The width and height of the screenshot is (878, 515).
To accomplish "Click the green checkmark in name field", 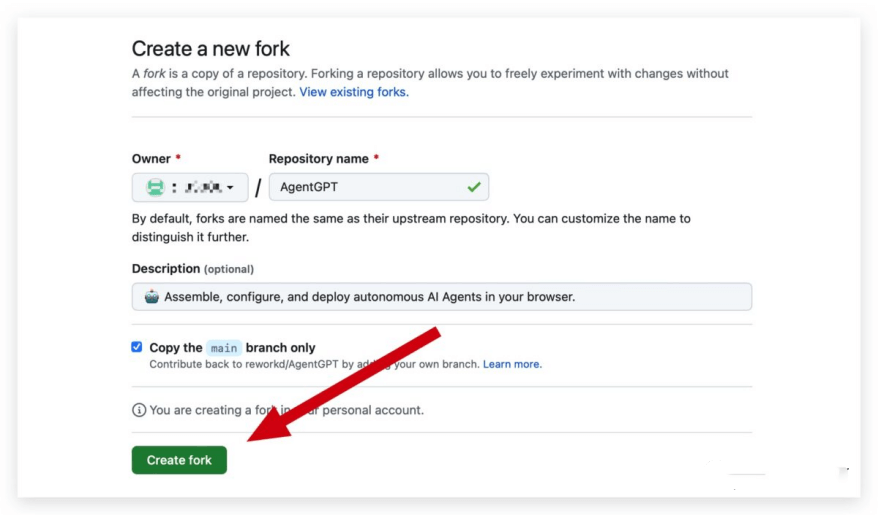I will pos(474,187).
